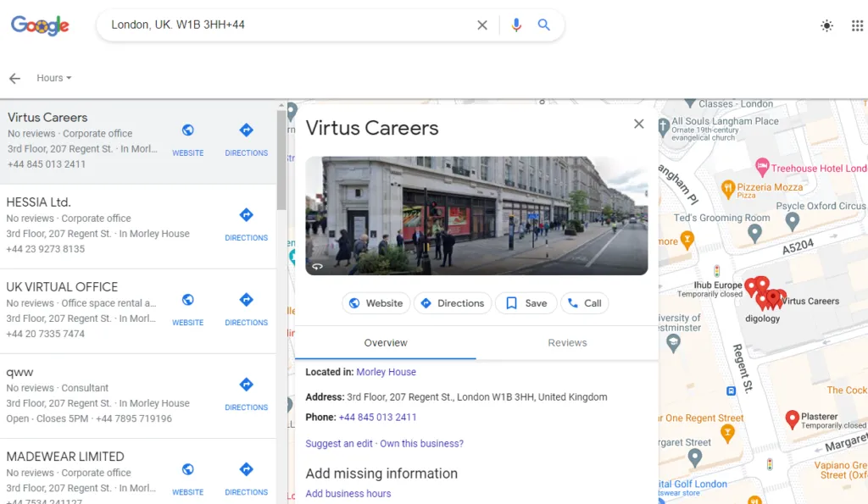868x504 pixels.
Task: Get directions to HESSIA Ltd.
Action: (x=247, y=224)
